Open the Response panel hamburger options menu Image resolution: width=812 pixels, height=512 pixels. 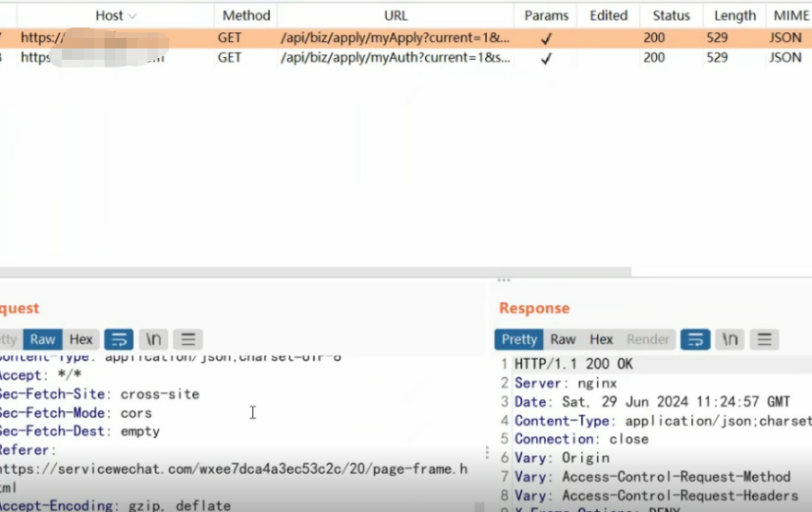[764, 339]
